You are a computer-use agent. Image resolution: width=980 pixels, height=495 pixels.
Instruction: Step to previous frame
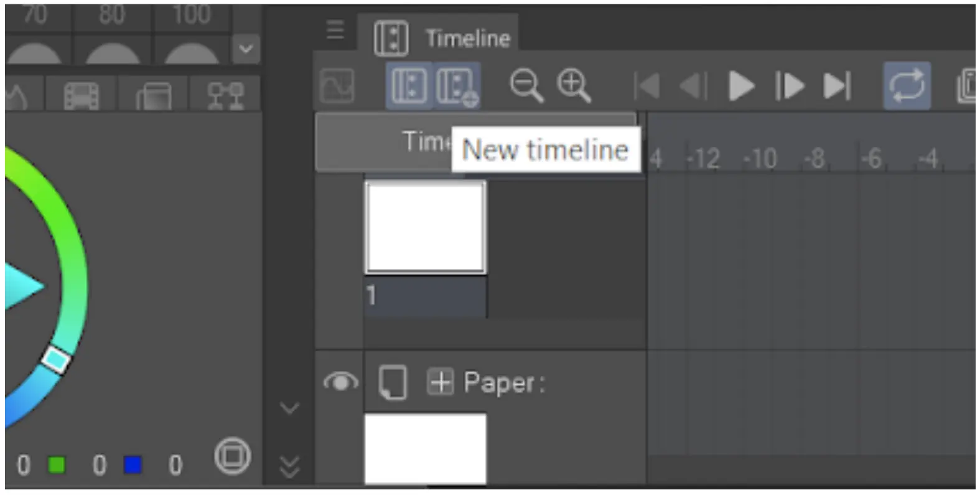[x=694, y=86]
